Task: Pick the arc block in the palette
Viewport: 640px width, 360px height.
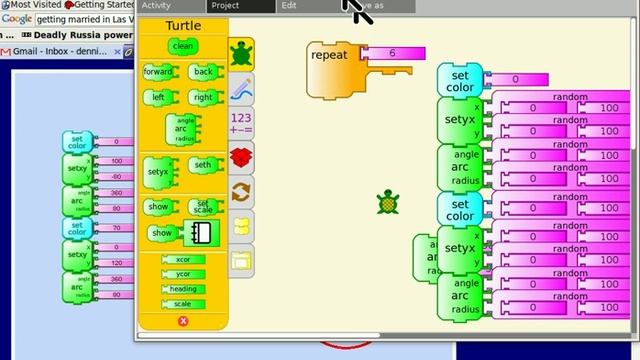Action: (183, 129)
